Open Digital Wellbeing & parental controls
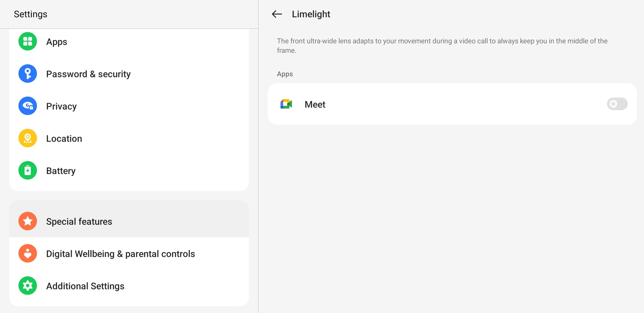Image resolution: width=644 pixels, height=313 pixels. [120, 253]
